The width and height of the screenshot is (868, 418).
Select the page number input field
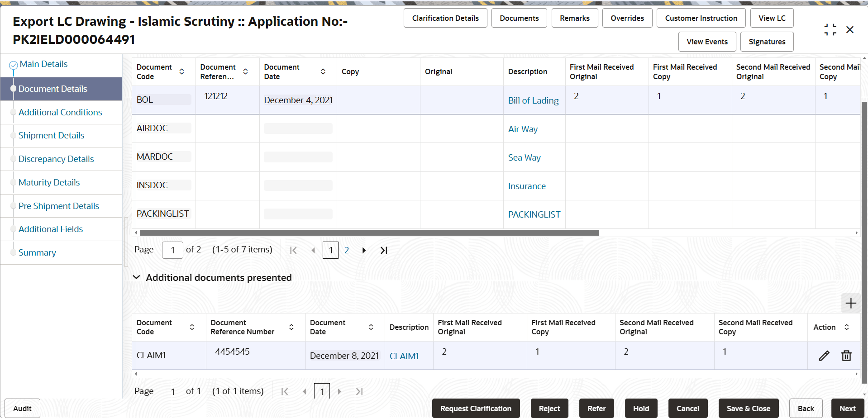172,250
